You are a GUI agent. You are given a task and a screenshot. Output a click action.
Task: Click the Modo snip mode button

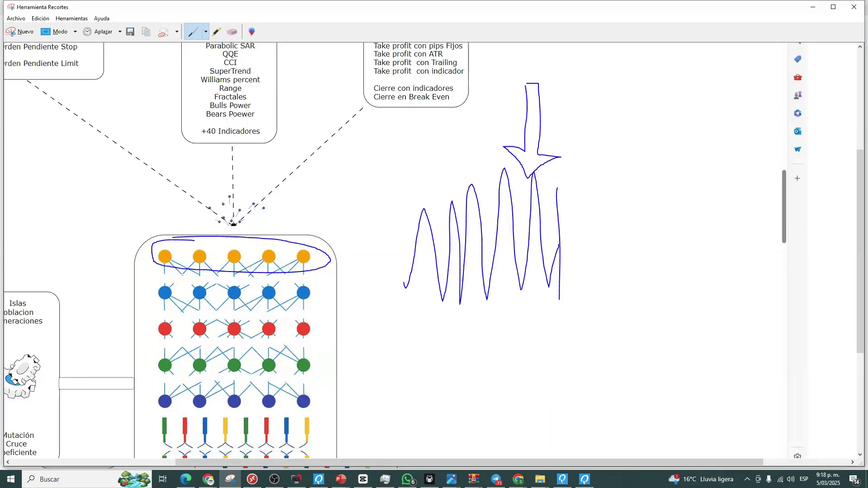pos(55,32)
